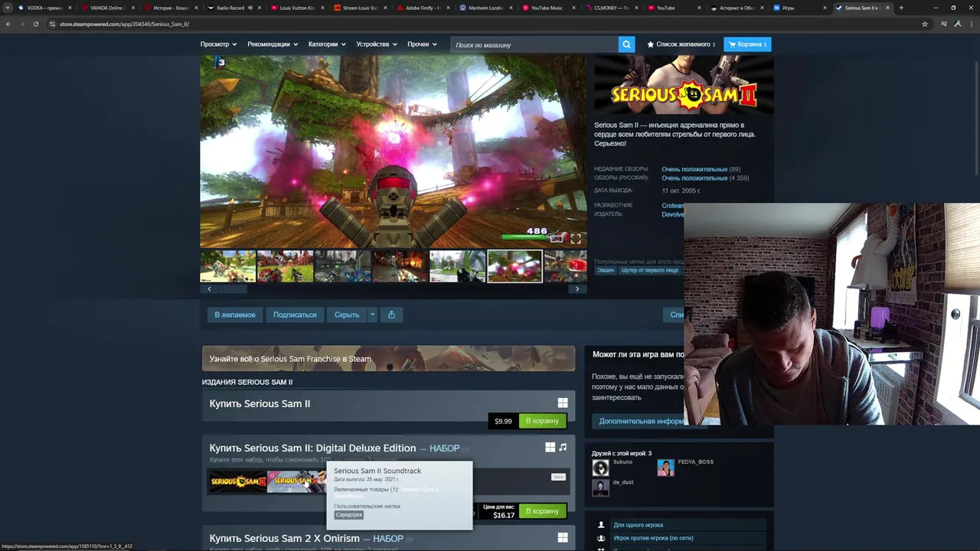
Task: Reload the Steam store page
Action: click(35, 24)
